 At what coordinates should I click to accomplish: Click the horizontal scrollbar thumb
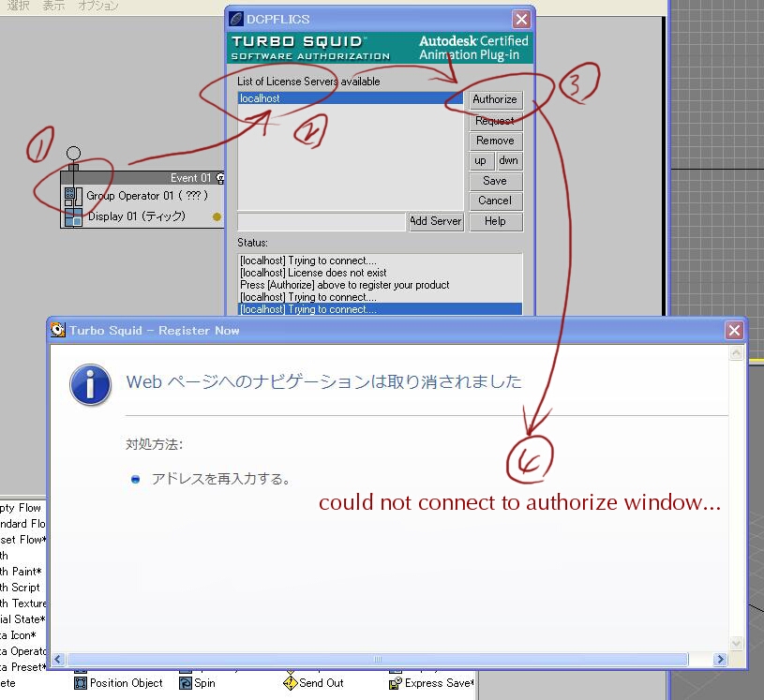tap(378, 660)
